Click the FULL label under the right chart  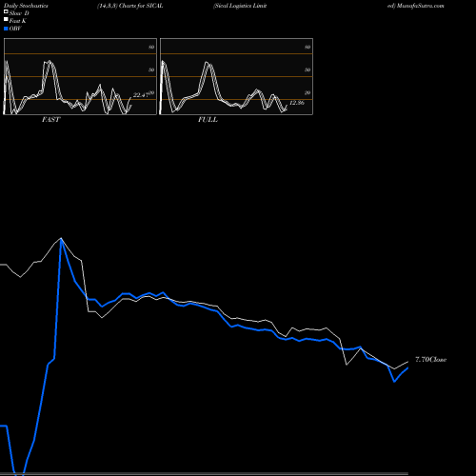208,120
